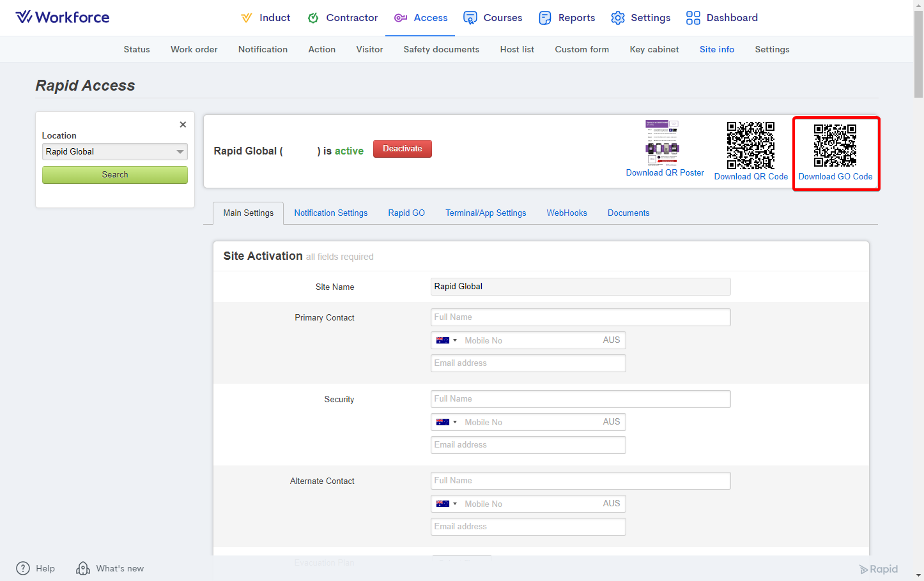Image resolution: width=924 pixels, height=581 pixels.
Task: Click the scrollbar up arrow
Action: (x=918, y=5)
